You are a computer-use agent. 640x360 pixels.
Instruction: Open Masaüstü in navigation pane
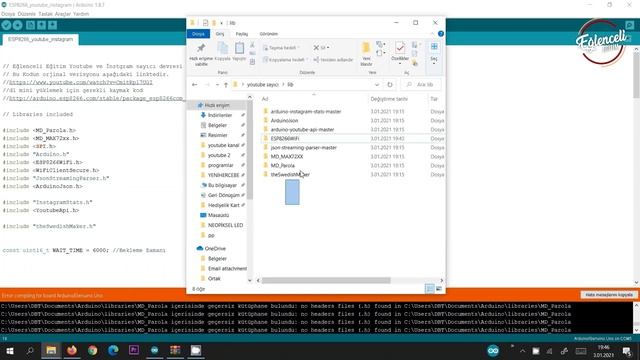218,215
